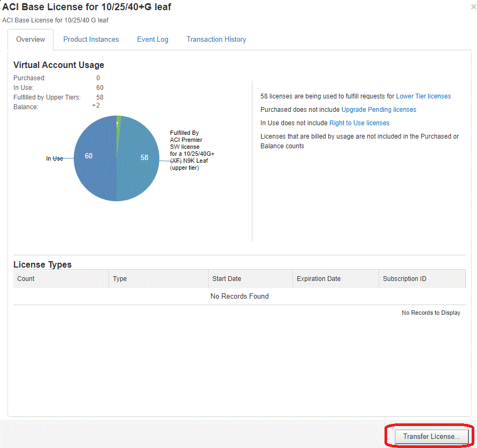Click the 'Fulfilled By ACI Premier' chart label
The width and height of the screenshot is (477, 448).
(192, 150)
